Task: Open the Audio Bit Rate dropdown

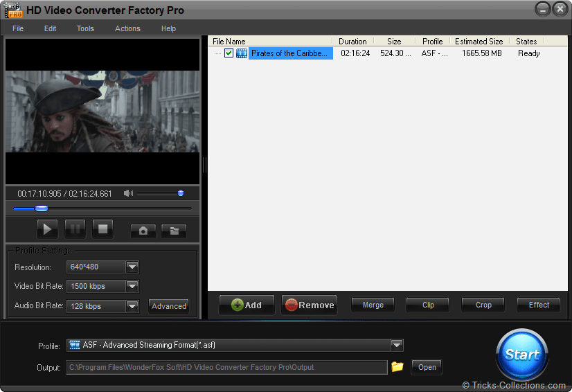Action: coord(132,306)
